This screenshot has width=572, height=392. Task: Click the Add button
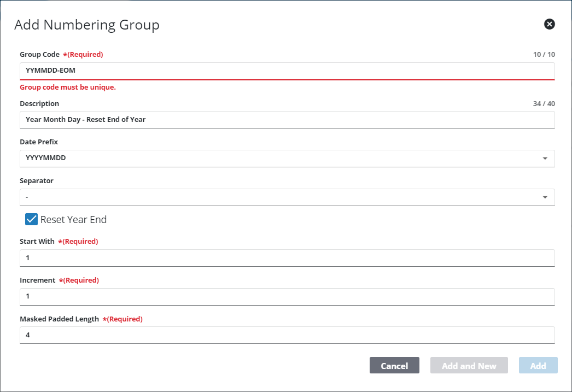coord(538,365)
